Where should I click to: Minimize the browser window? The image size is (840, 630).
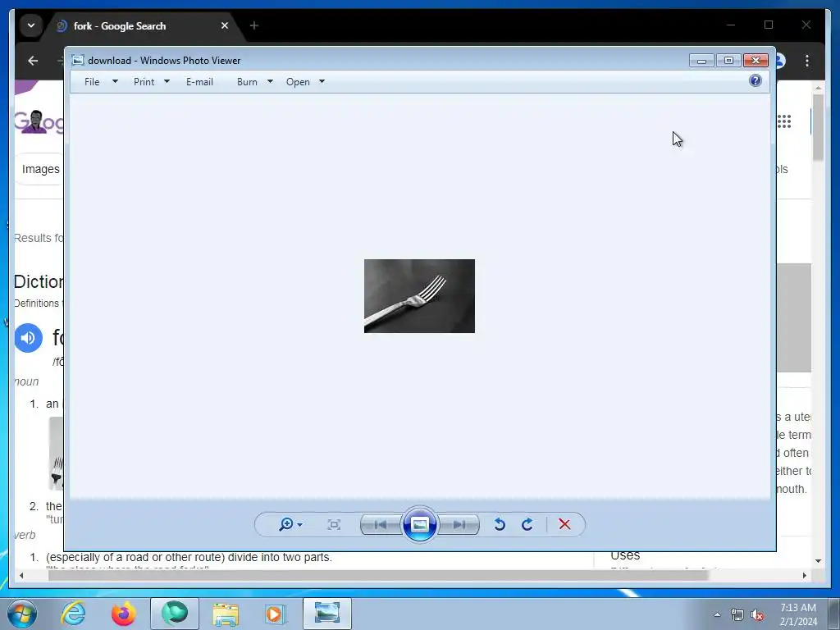(731, 25)
